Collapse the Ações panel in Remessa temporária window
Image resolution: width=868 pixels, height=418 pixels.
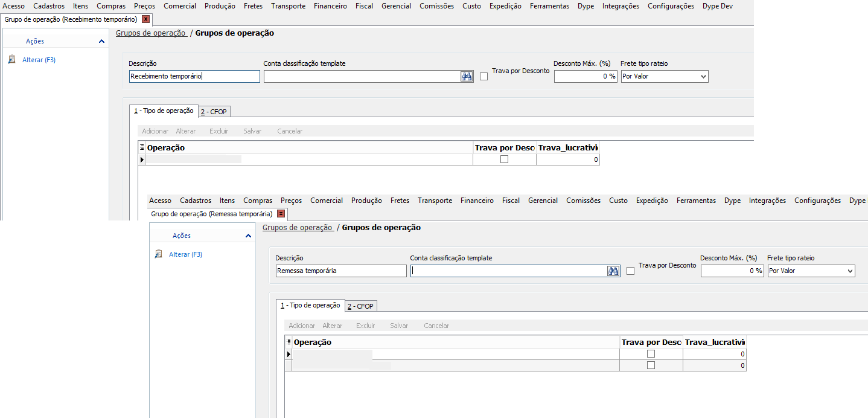[248, 236]
